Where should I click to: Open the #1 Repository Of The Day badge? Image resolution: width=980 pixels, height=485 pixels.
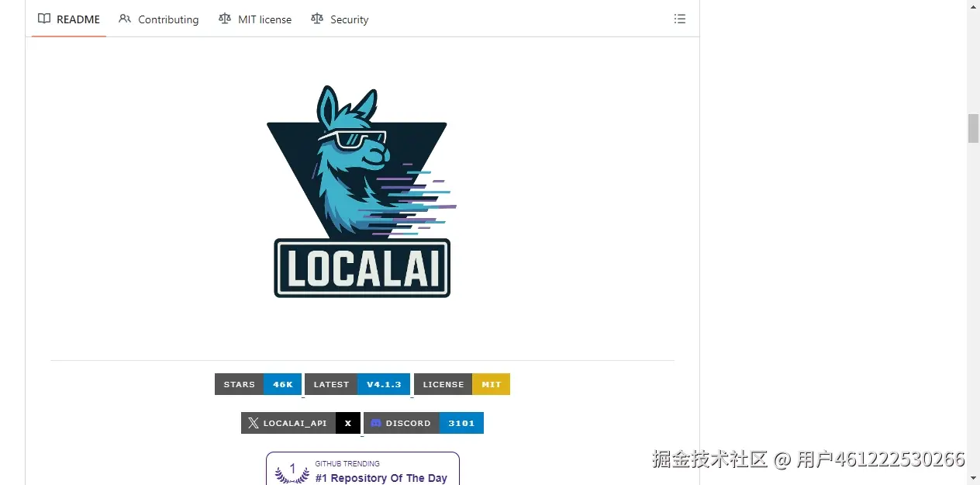tap(363, 469)
